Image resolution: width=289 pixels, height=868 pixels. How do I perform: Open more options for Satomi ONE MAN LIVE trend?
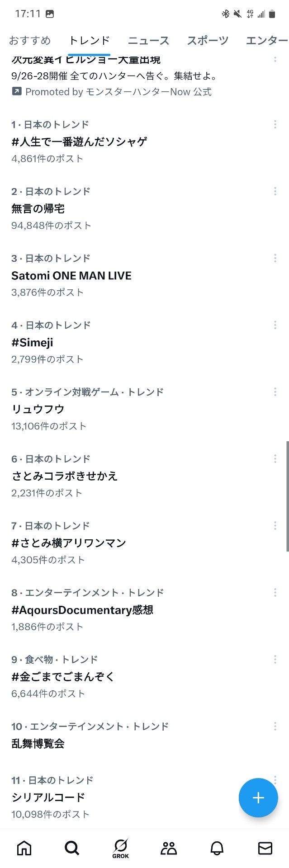coord(275,258)
